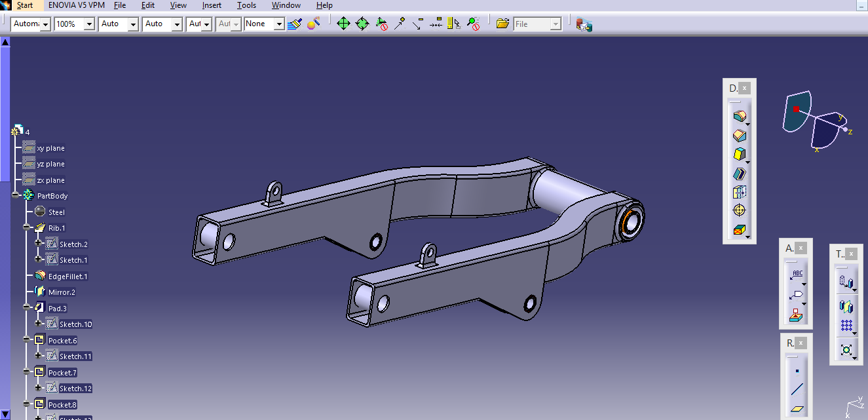Collapse the Pocket.6 node in tree
Image resolution: width=868 pixels, height=420 pixels.
tap(27, 339)
